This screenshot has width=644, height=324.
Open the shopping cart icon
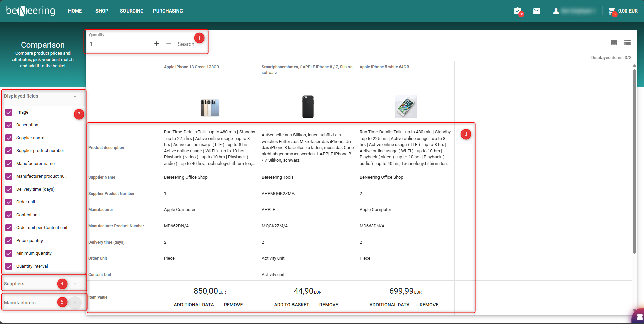tap(611, 11)
